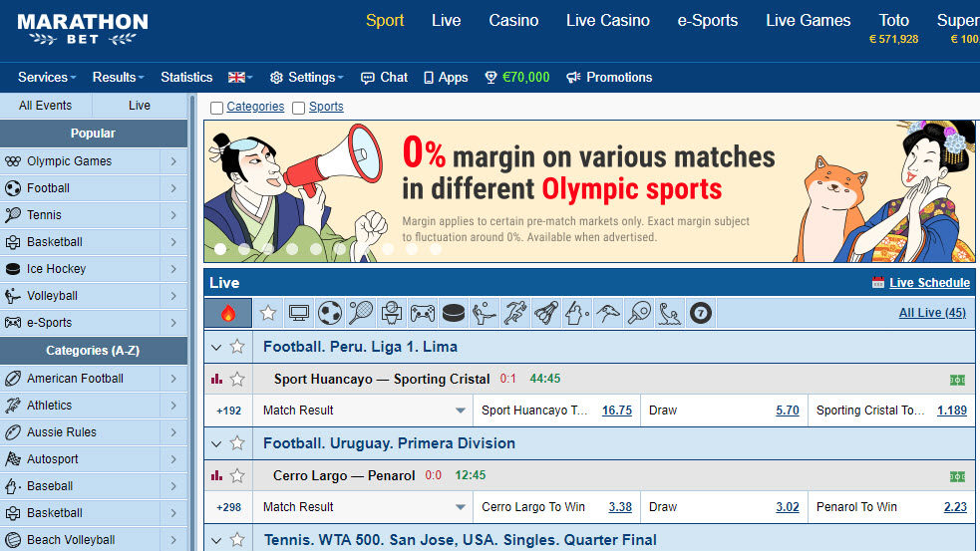
Task: Select the hot events flame icon
Action: click(228, 313)
